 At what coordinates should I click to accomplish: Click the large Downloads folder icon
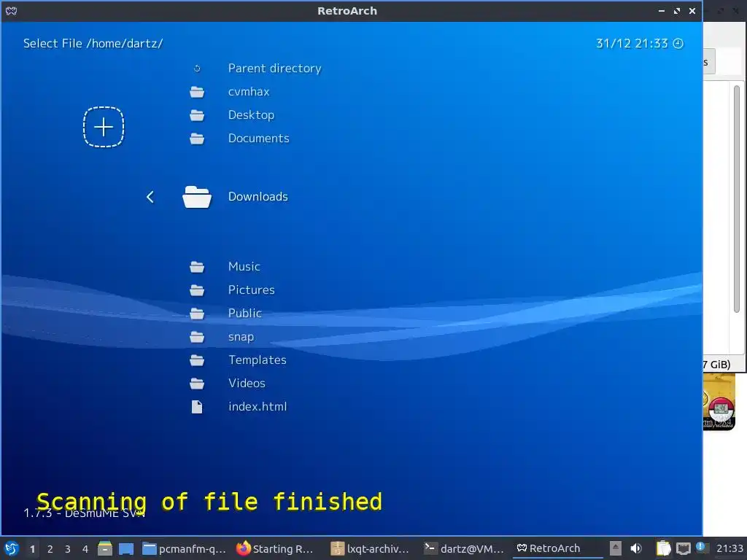click(197, 197)
